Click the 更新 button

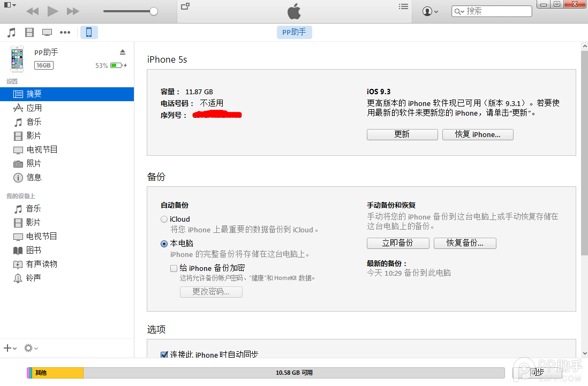(x=402, y=134)
